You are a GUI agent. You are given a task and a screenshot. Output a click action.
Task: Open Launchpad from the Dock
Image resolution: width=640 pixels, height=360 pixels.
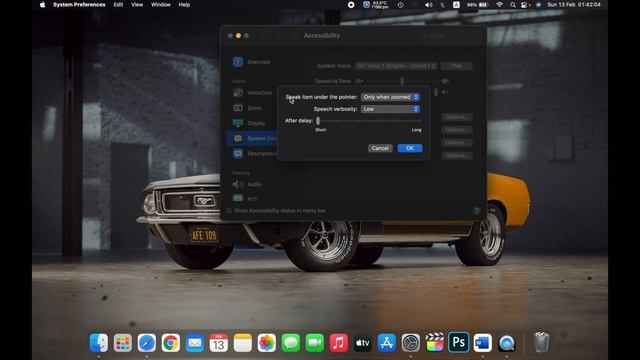coord(122,343)
